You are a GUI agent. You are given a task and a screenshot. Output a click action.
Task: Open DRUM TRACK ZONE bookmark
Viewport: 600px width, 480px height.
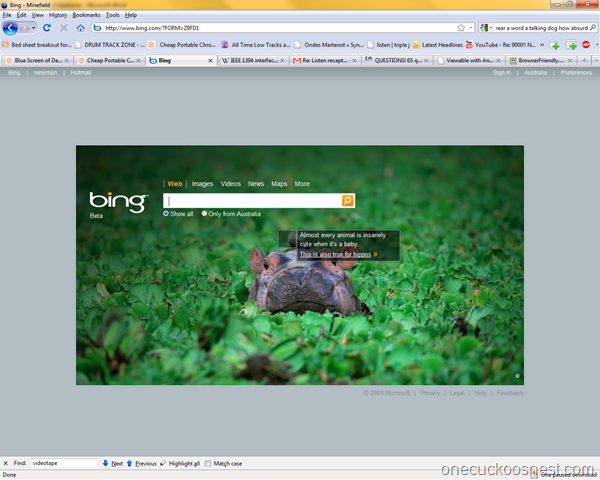point(110,45)
